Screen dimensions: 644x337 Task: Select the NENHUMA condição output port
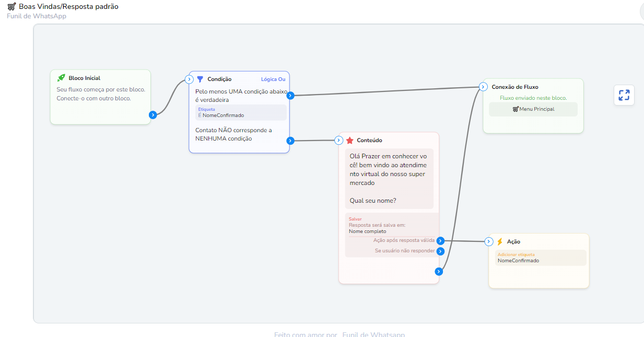coord(290,141)
